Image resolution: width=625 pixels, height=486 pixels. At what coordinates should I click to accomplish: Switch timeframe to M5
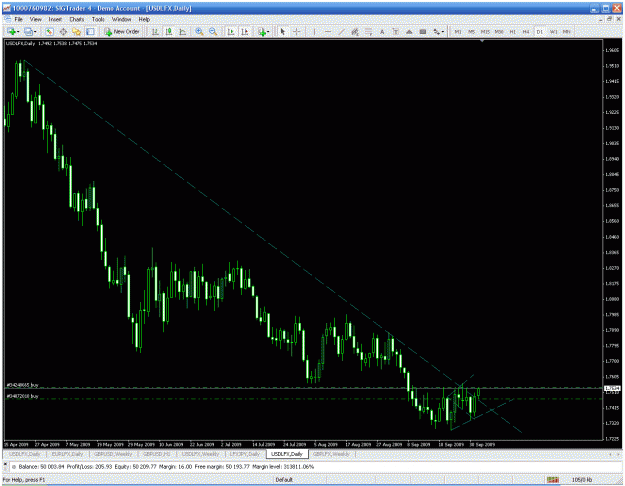(x=472, y=31)
